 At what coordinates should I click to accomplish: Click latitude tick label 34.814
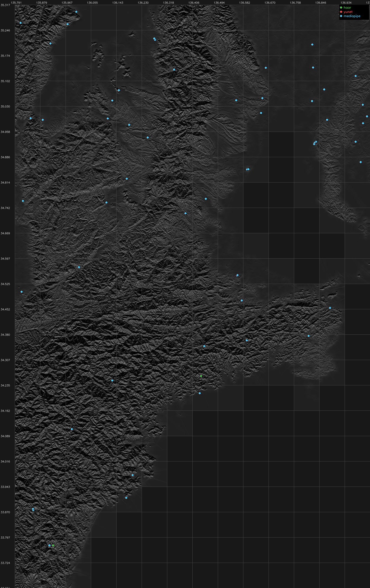tap(5, 183)
